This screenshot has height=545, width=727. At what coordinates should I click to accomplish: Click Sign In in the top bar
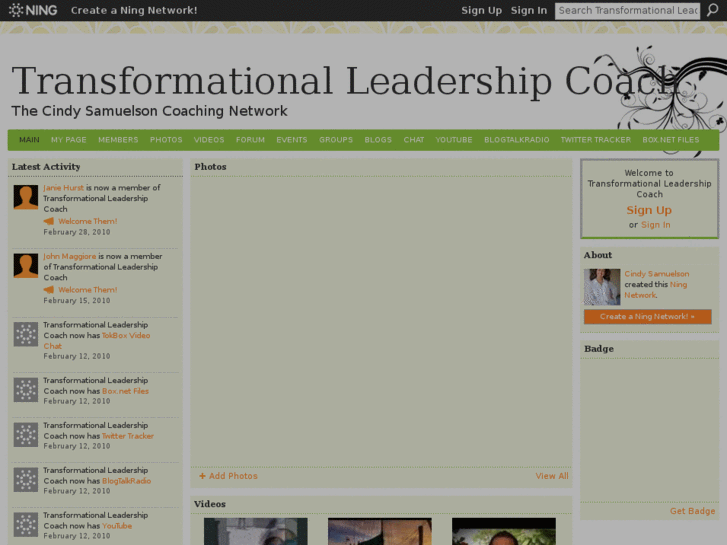click(529, 10)
